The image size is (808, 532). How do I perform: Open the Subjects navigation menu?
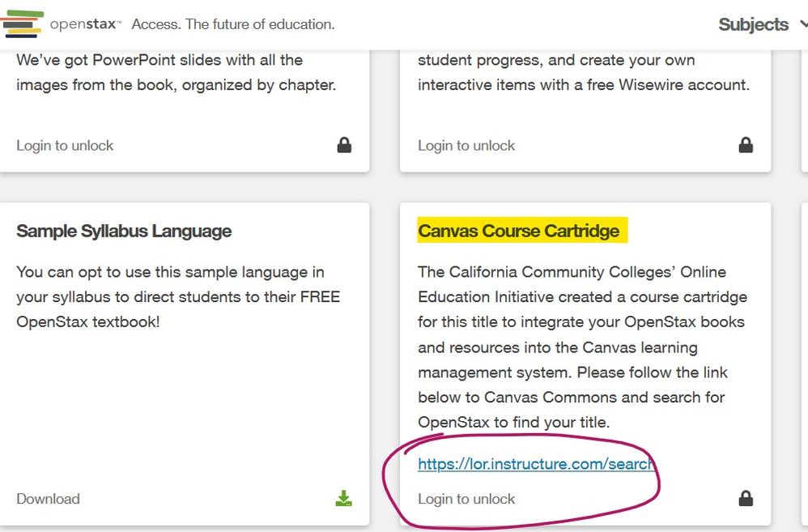click(754, 24)
